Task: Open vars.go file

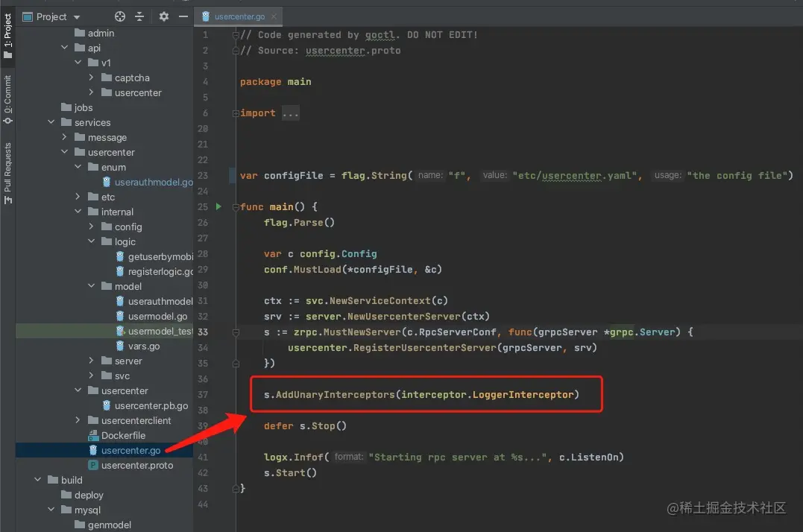Action: tap(138, 346)
